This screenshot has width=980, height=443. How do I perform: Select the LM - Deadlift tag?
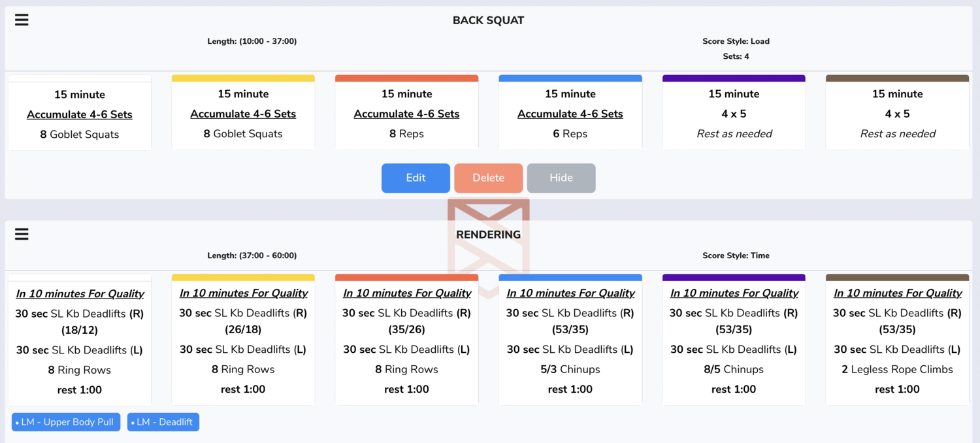pos(163,422)
